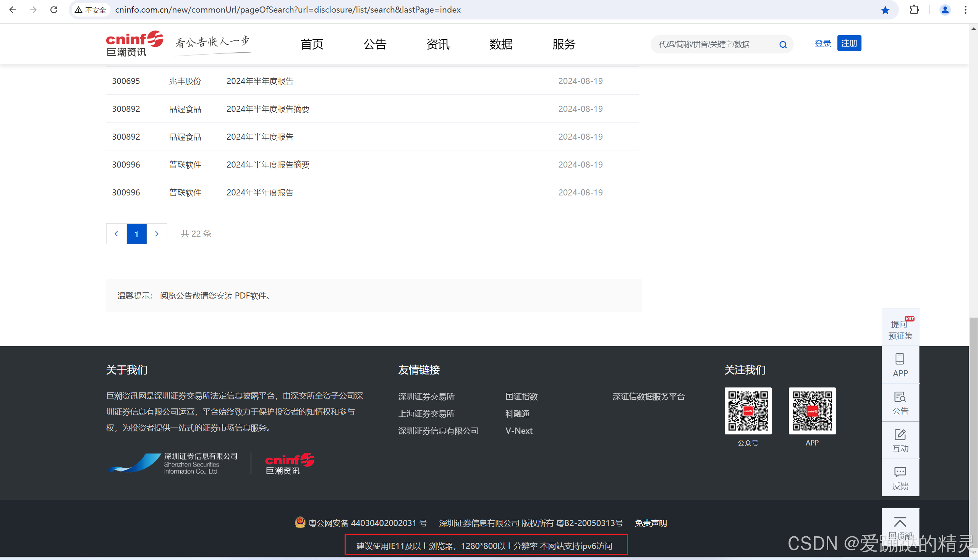
Task: Click the 公众号 QR code image
Action: [748, 410]
